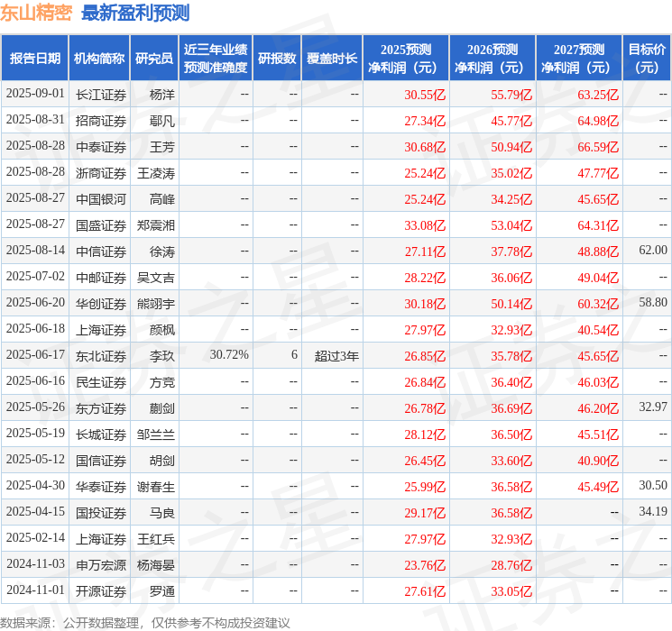The width and height of the screenshot is (672, 631).
Task: Click 国投证券 institution name
Action: coord(101,513)
